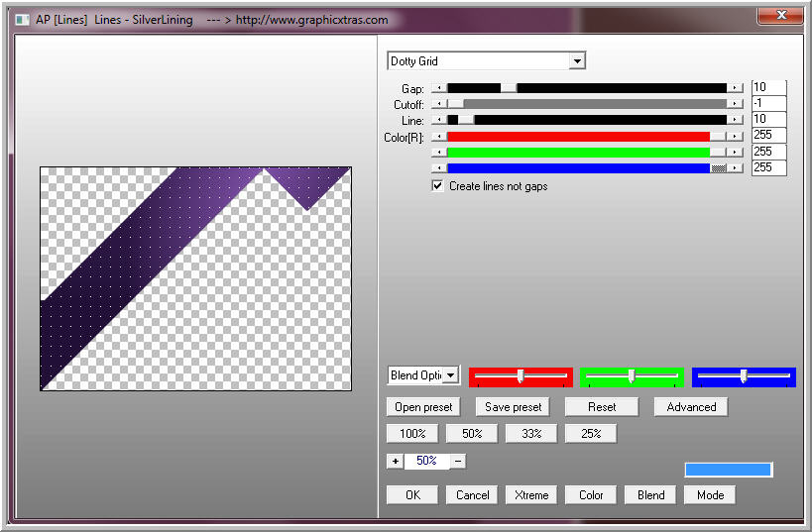Image resolution: width=812 pixels, height=532 pixels.
Task: Click the red Color slider left arrow
Action: (439, 137)
